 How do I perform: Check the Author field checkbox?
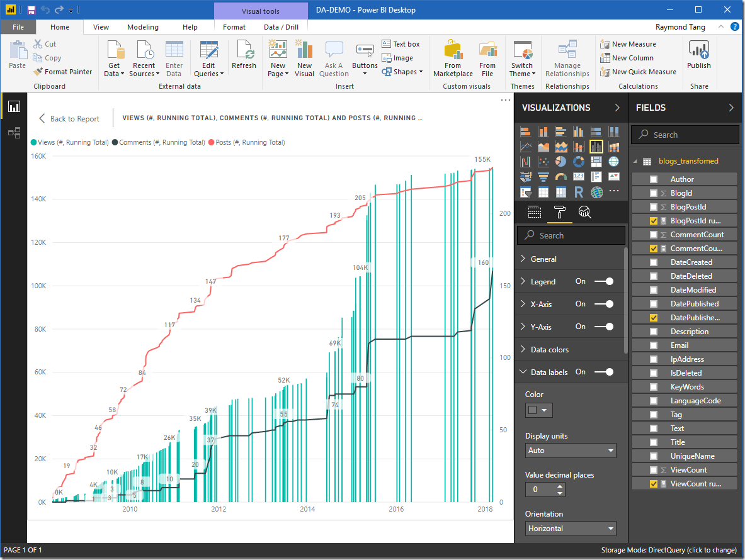click(x=654, y=179)
